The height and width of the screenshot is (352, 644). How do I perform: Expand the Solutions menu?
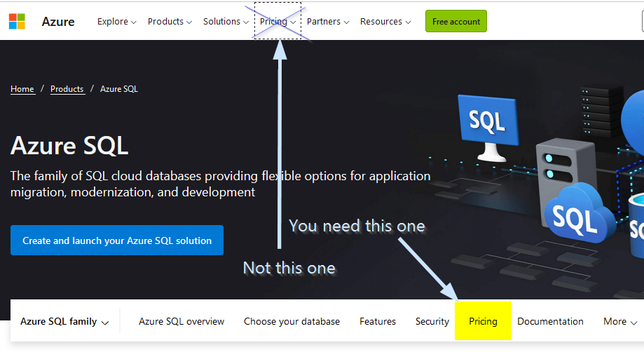[226, 21]
